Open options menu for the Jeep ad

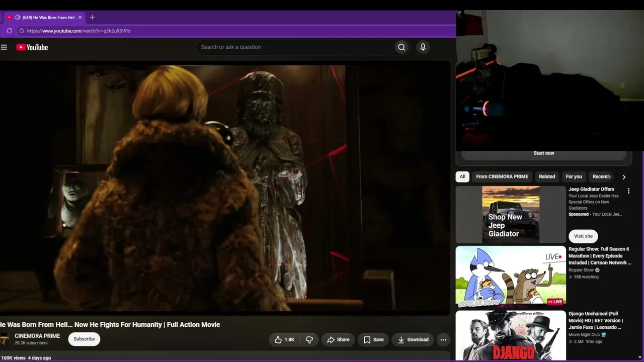pos(628,191)
